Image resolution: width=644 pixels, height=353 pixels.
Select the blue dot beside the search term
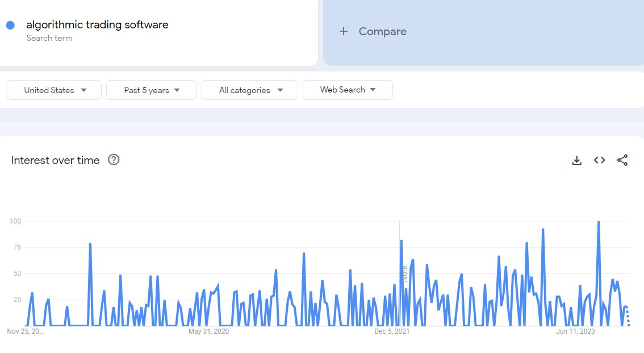[x=11, y=26]
